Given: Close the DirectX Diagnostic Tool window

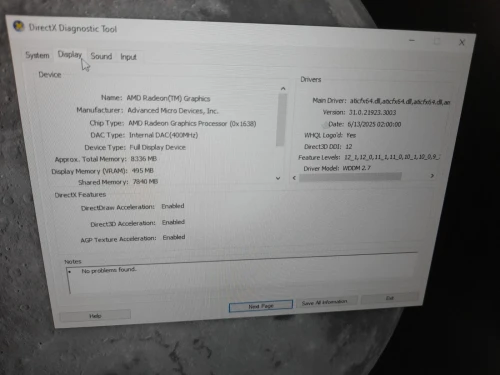Looking at the screenshot, I should [462, 42].
